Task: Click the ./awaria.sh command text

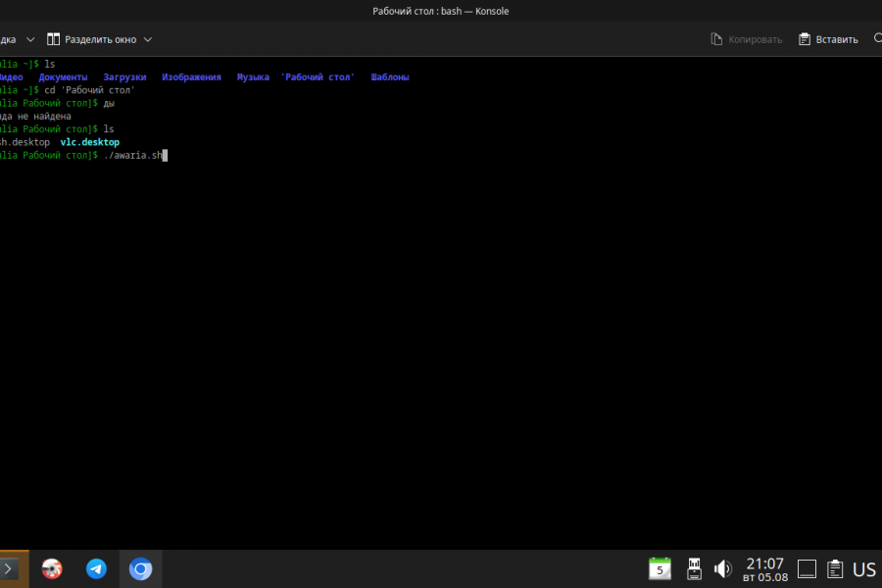Action: 133,155
